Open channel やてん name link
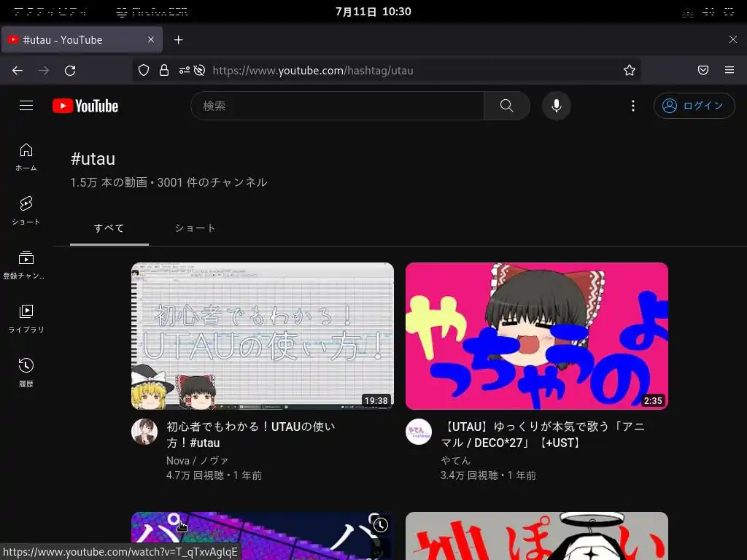This screenshot has width=747, height=560. tap(455, 461)
